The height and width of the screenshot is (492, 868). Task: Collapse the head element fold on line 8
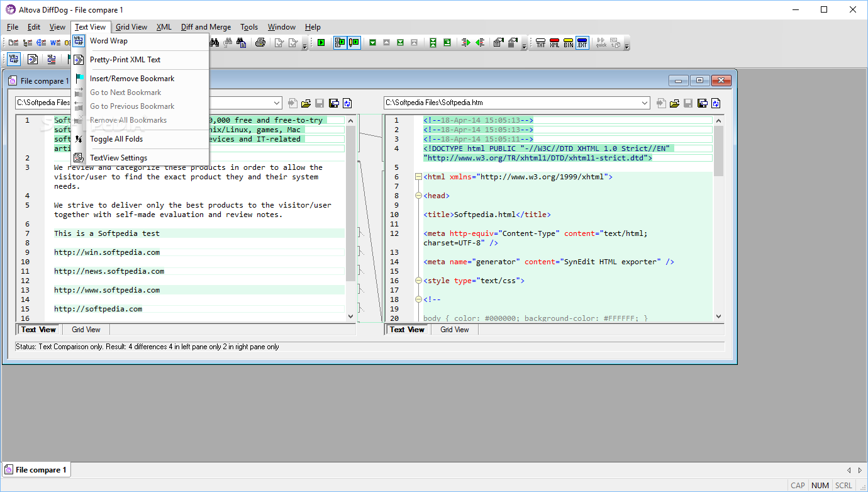418,196
